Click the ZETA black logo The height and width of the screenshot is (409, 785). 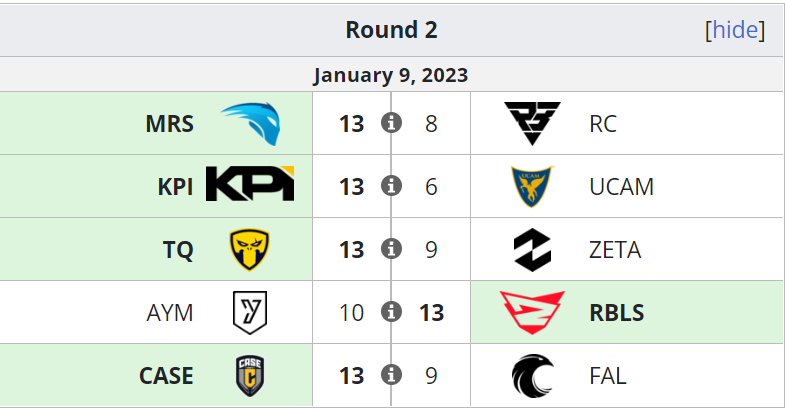point(532,249)
